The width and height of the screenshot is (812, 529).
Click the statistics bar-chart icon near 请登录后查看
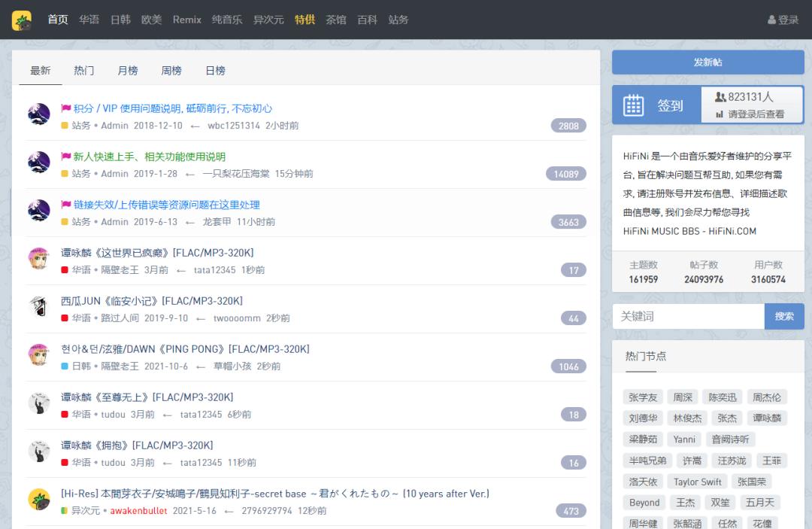pyautogui.click(x=720, y=114)
